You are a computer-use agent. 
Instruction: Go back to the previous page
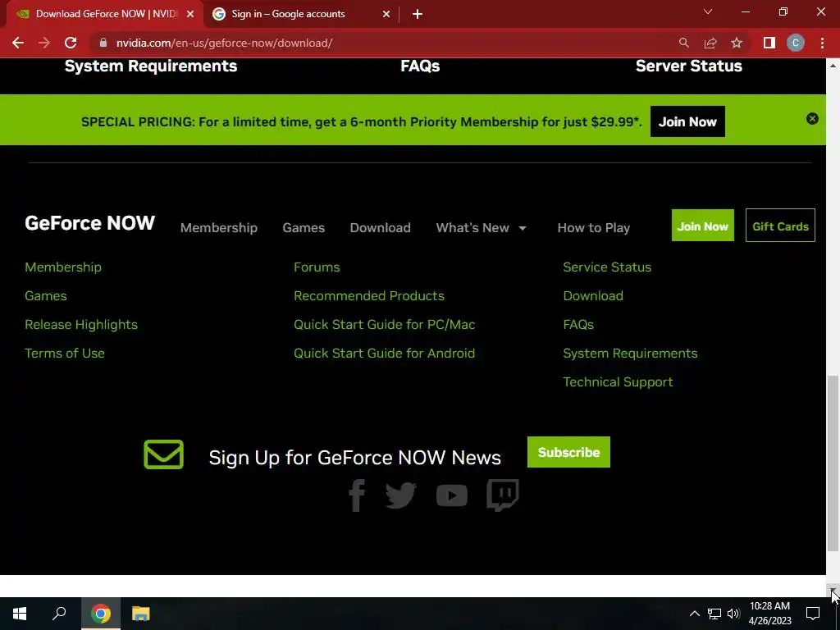pos(18,43)
